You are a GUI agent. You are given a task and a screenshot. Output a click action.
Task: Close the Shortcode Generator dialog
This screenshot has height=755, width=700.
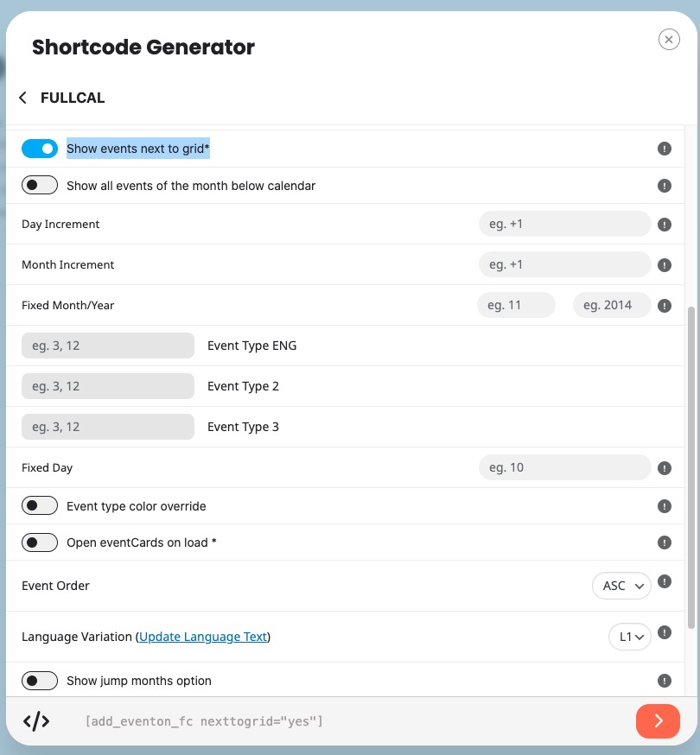point(669,40)
